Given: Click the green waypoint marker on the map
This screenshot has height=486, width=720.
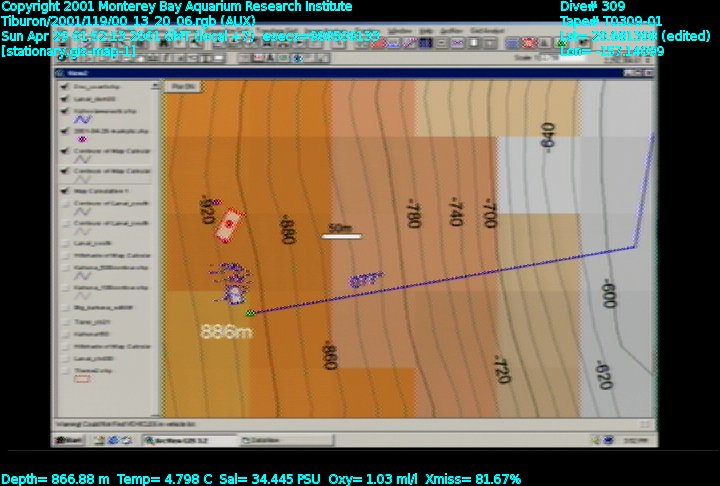Looking at the screenshot, I should [x=250, y=313].
